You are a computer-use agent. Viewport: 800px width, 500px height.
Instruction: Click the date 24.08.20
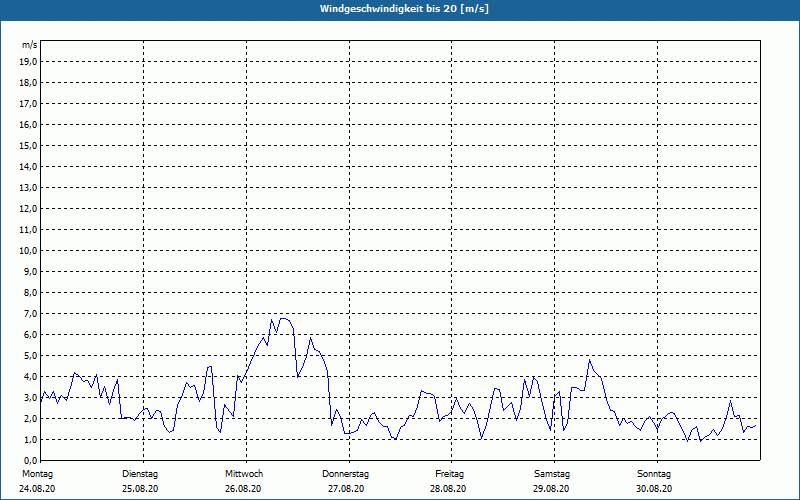coord(37,489)
